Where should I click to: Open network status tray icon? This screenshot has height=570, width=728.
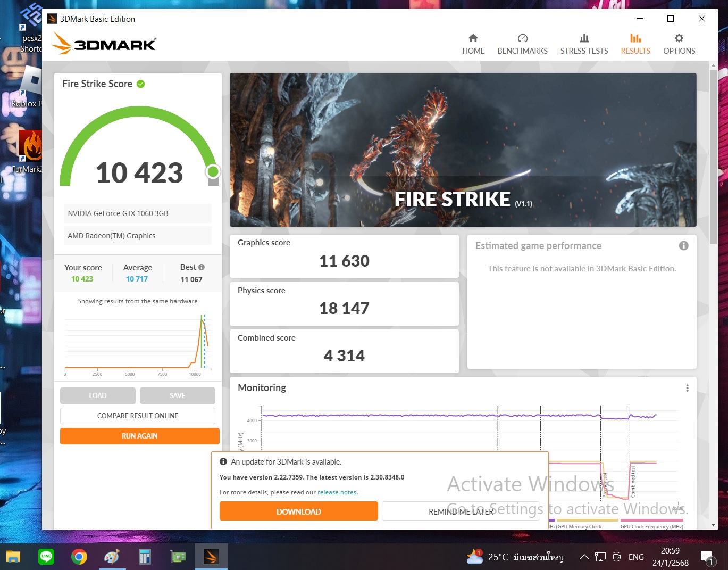click(x=600, y=557)
